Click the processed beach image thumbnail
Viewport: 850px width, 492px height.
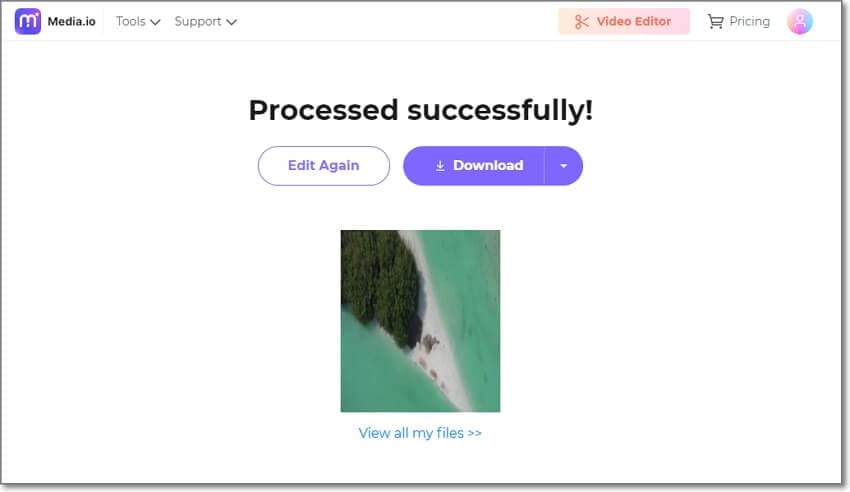(x=420, y=321)
